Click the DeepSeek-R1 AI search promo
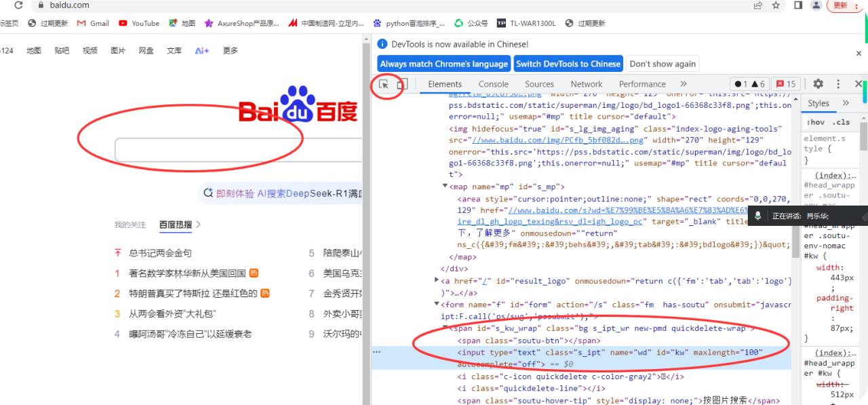 (x=281, y=193)
